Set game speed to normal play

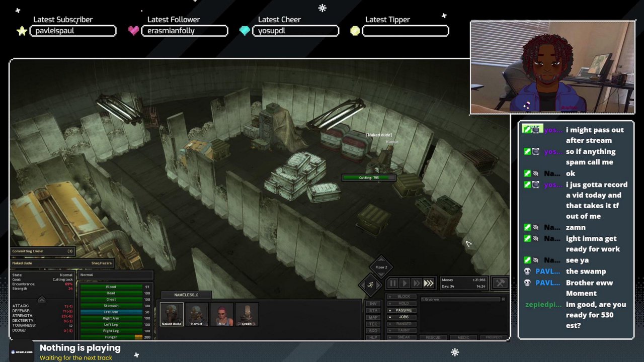pos(405,284)
